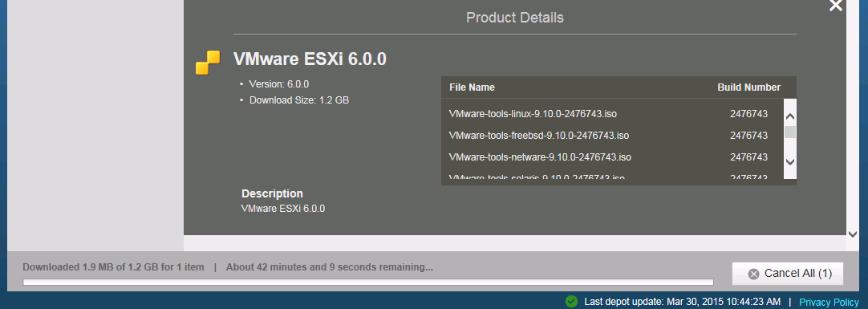Select VMware-tools-netware-9.10.0-2476743.iso row
Viewport: 868px width, 309px height.
pos(612,157)
